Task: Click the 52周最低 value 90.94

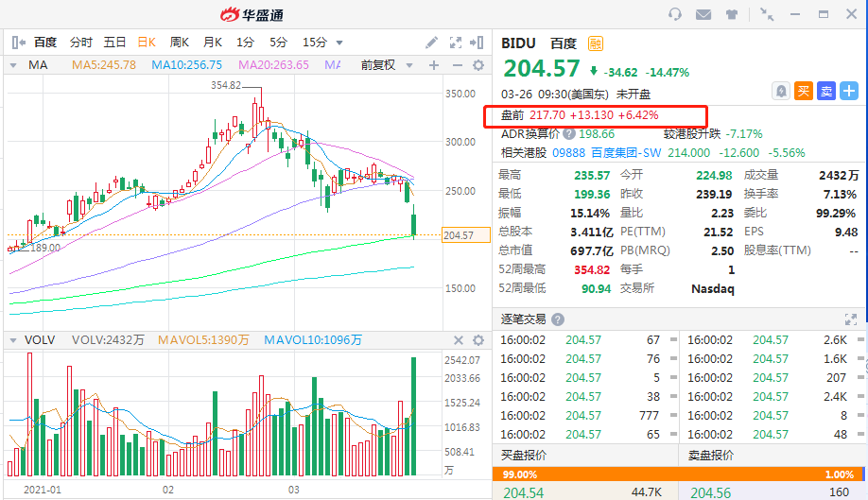Action: tap(596, 288)
